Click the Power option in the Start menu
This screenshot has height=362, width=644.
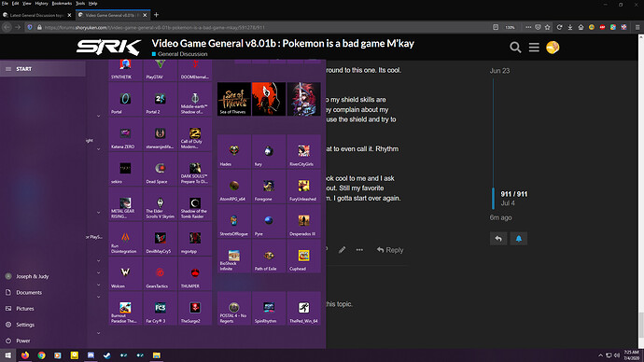tap(23, 341)
